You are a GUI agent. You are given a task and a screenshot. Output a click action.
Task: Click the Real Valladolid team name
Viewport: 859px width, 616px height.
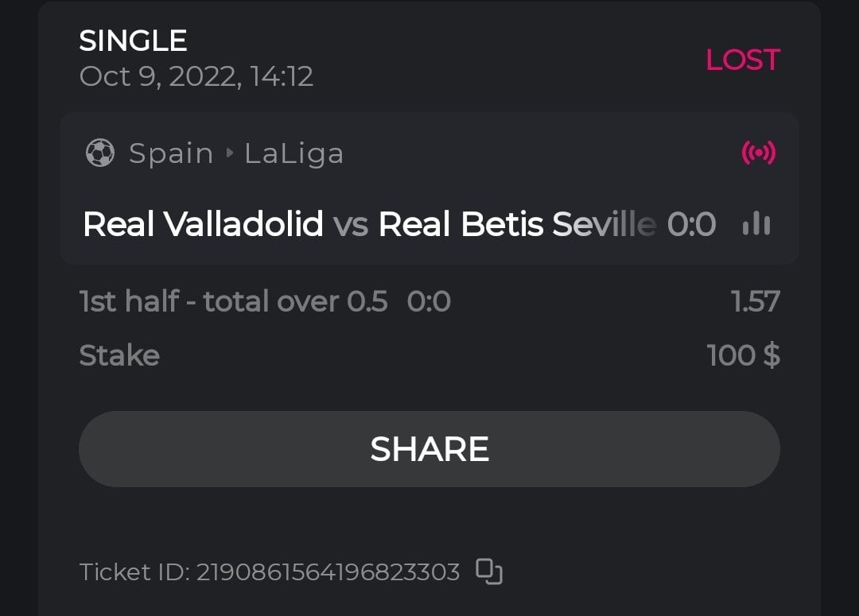[203, 225]
